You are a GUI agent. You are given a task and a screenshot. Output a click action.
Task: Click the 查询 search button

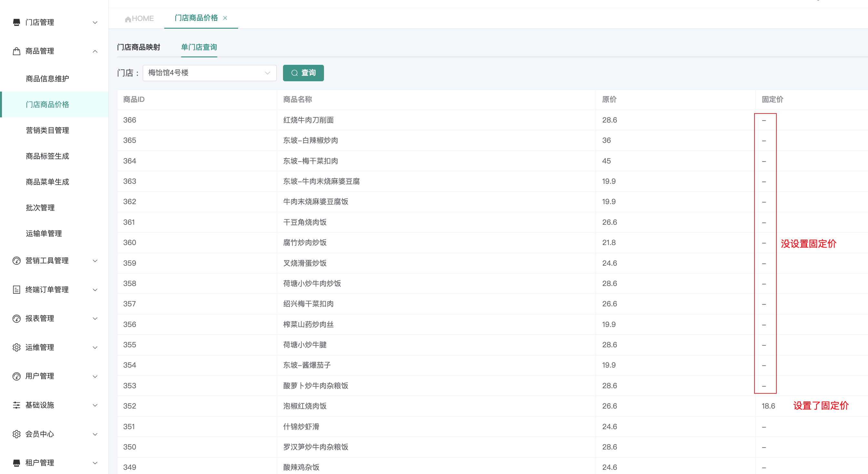pos(303,73)
